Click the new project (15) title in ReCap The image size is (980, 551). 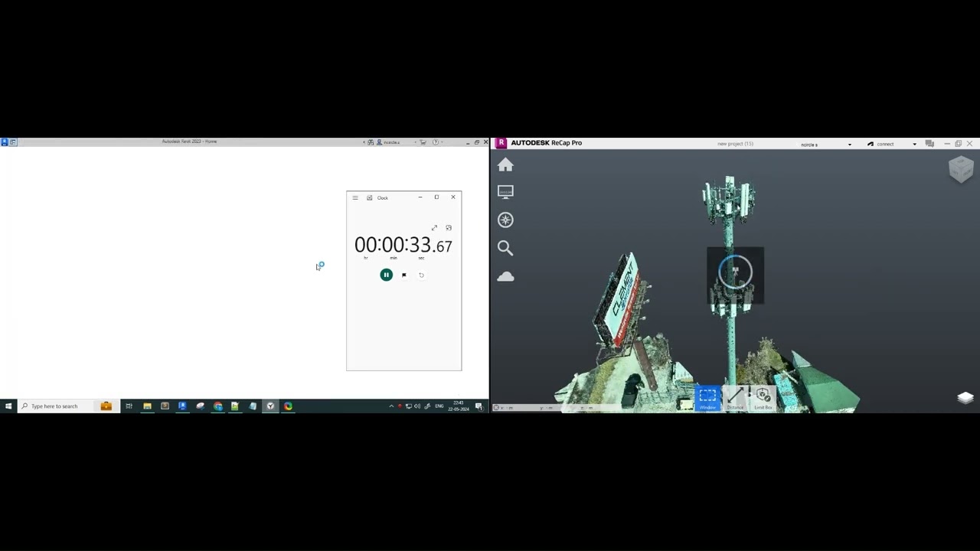735,144
